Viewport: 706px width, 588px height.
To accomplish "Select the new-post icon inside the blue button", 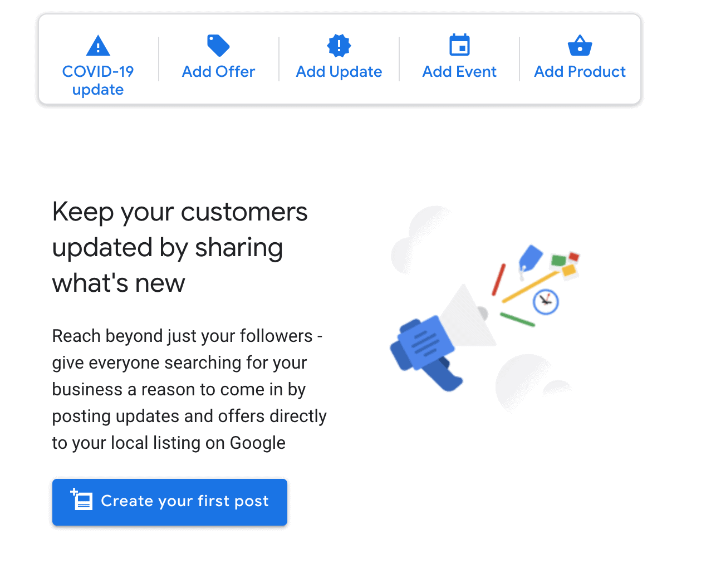I will pos(82,499).
